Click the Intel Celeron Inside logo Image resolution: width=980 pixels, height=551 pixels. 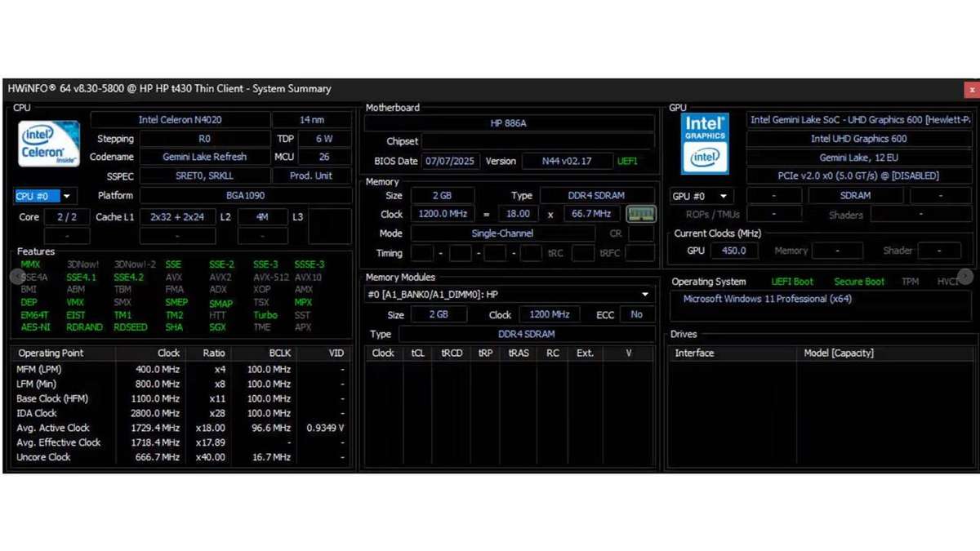(x=49, y=144)
